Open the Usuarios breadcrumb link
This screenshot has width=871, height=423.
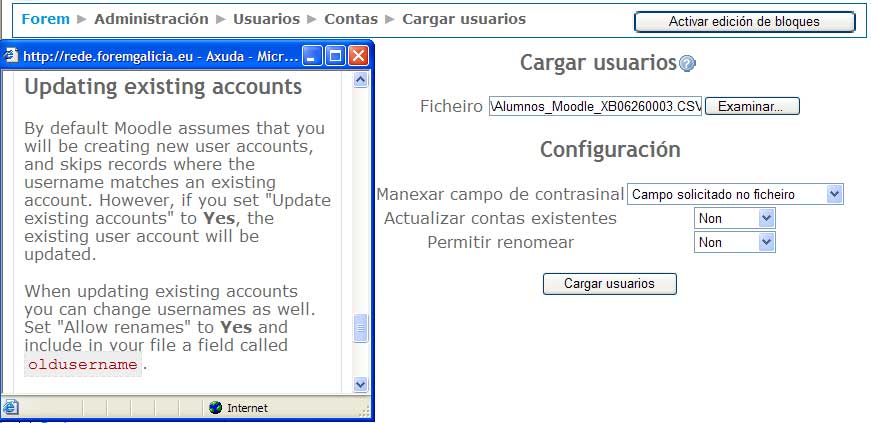(x=265, y=19)
